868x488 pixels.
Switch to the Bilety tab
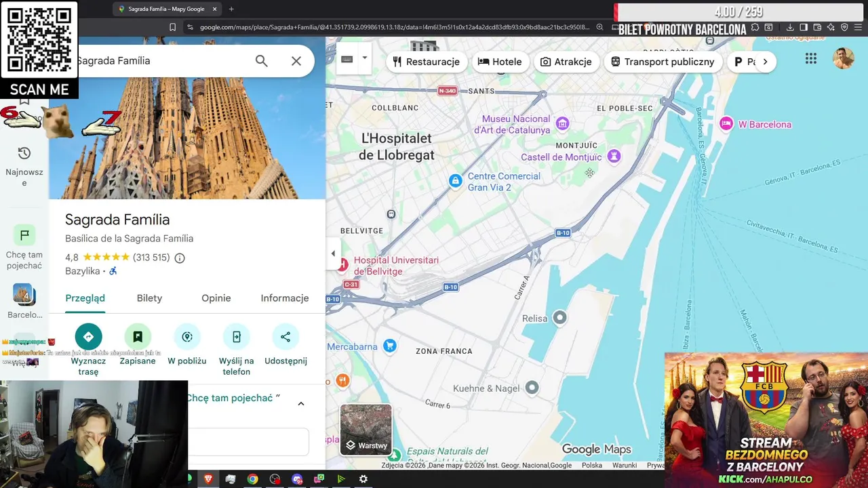tap(149, 298)
